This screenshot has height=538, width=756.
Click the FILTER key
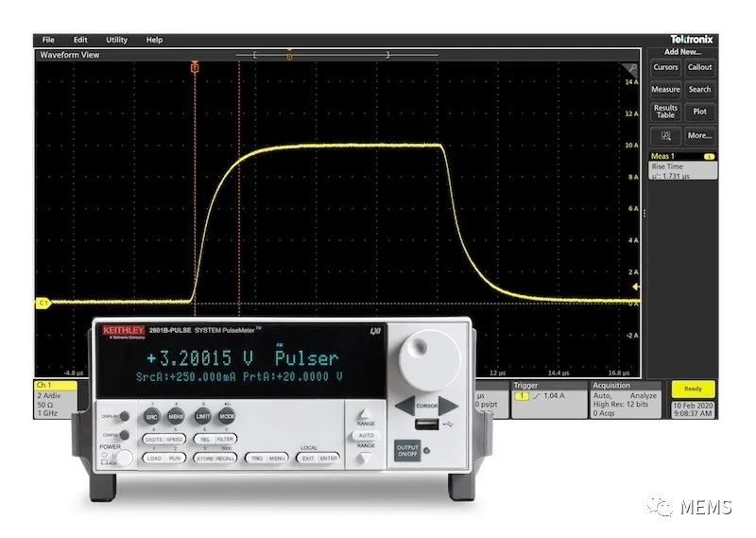point(225,440)
